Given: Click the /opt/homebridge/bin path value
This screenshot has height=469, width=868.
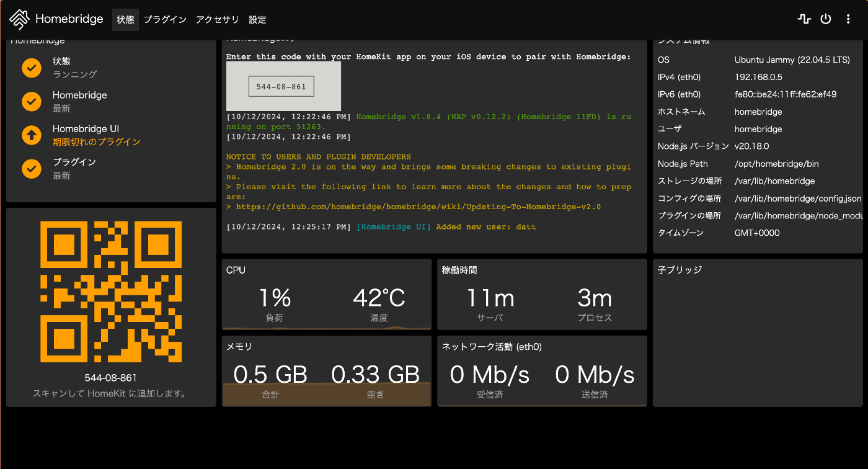Looking at the screenshot, I should [x=777, y=164].
